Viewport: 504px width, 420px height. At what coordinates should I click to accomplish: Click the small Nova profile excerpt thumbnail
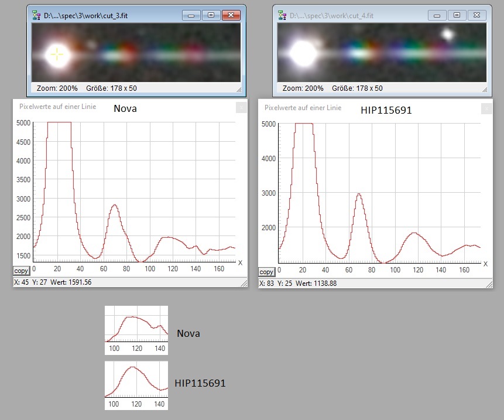coord(136,330)
